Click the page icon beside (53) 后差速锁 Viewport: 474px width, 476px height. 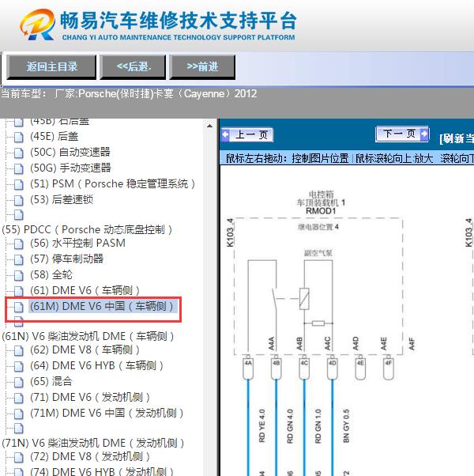pos(18,200)
